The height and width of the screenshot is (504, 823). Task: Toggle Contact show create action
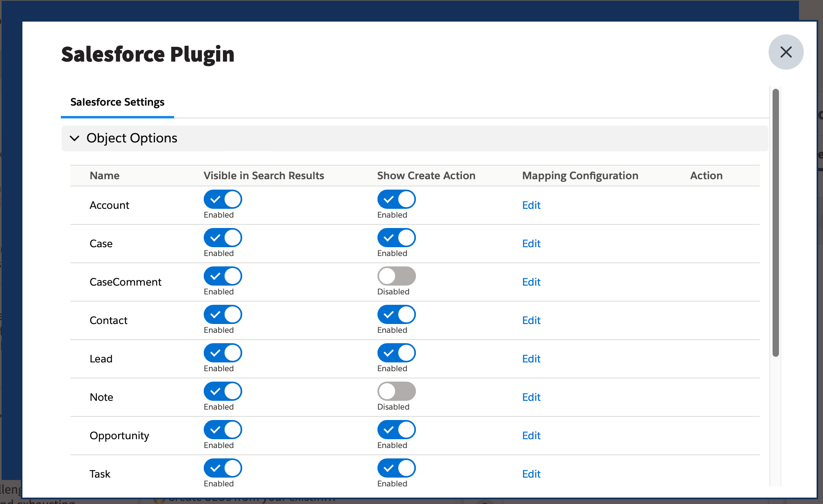click(396, 314)
